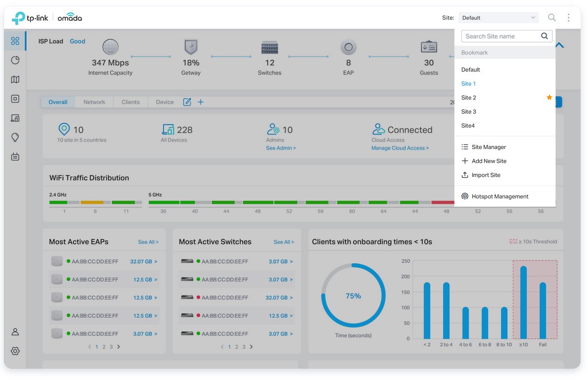588x380 pixels.
Task: Open the Map icon in sidebar
Action: 15,80
